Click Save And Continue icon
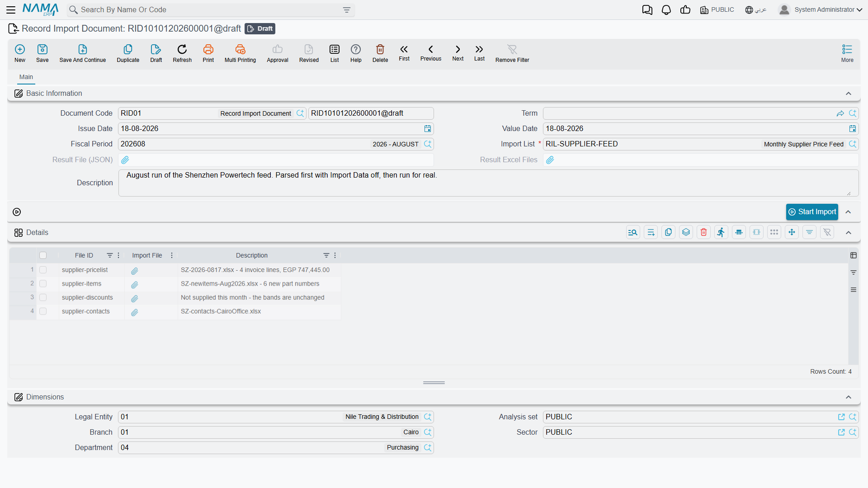The width and height of the screenshot is (868, 488). click(x=83, y=53)
